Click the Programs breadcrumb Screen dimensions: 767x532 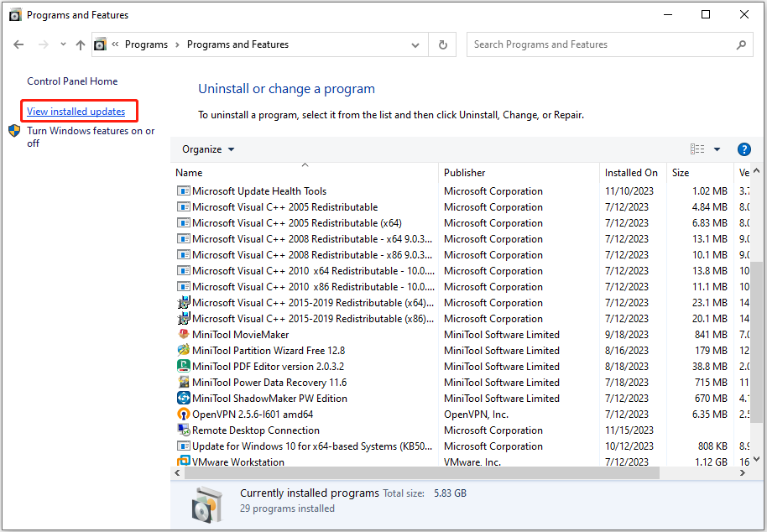coord(146,44)
